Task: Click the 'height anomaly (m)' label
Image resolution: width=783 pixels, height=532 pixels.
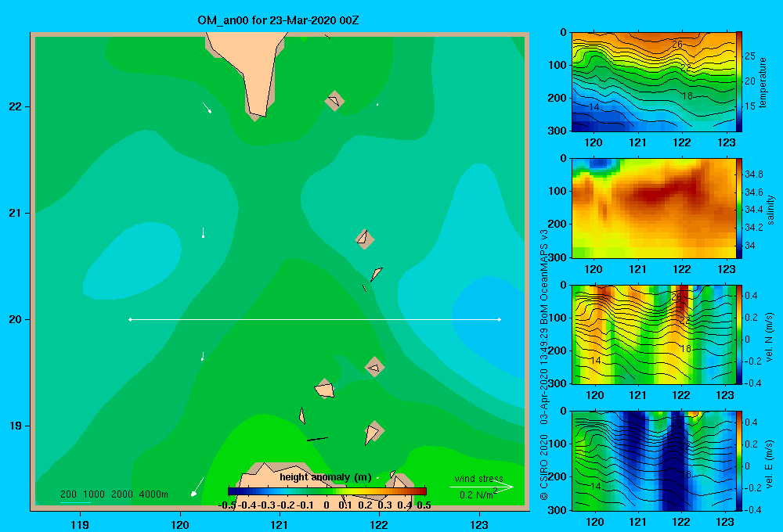Action: tap(326, 477)
